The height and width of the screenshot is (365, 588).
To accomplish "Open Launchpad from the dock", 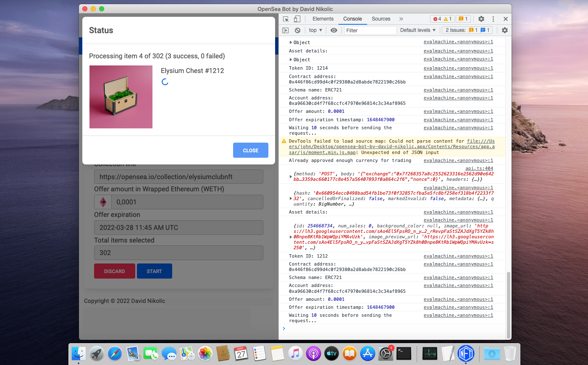I will click(x=97, y=354).
